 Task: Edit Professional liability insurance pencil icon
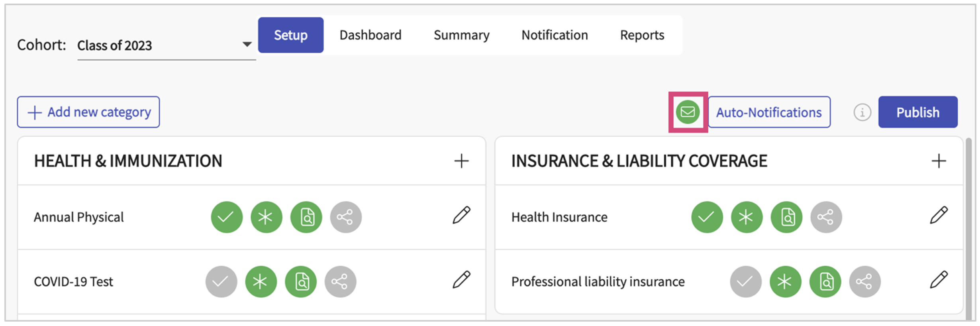[x=939, y=280]
